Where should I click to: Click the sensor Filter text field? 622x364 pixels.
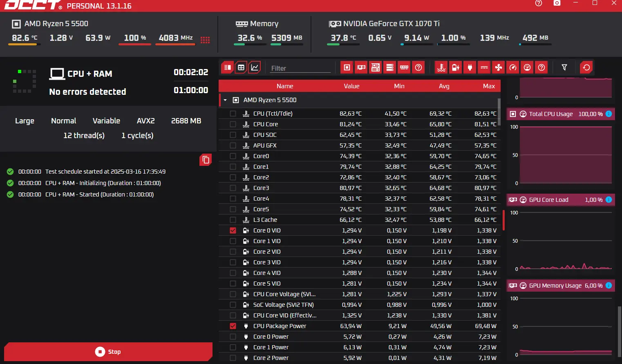pyautogui.click(x=300, y=68)
